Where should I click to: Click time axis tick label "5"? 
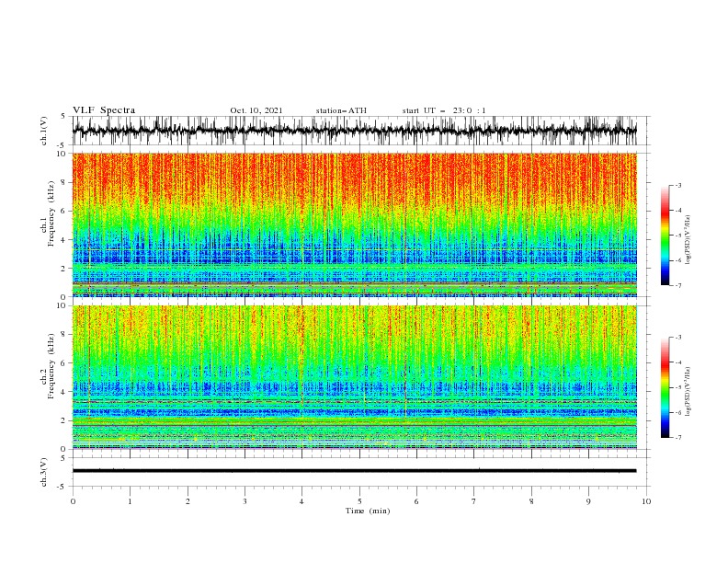359,501
